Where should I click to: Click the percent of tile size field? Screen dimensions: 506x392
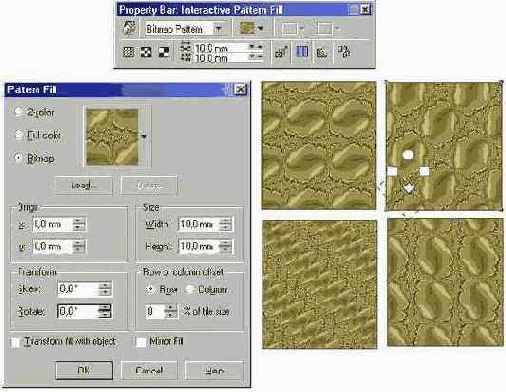155,311
